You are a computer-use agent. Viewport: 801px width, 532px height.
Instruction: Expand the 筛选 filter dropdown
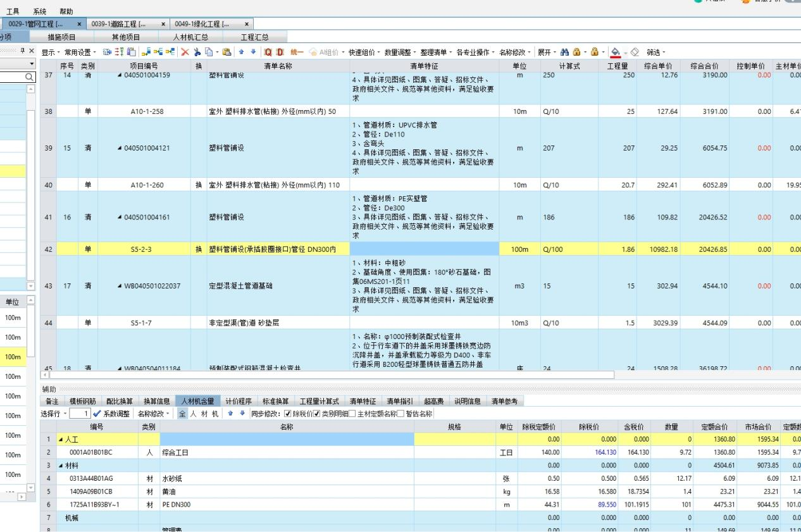point(655,53)
